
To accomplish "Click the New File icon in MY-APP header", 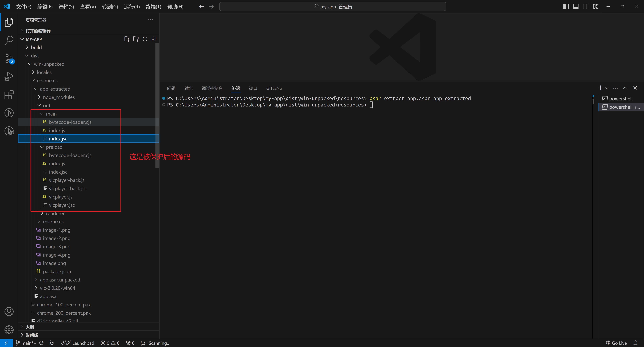I will 127,39.
